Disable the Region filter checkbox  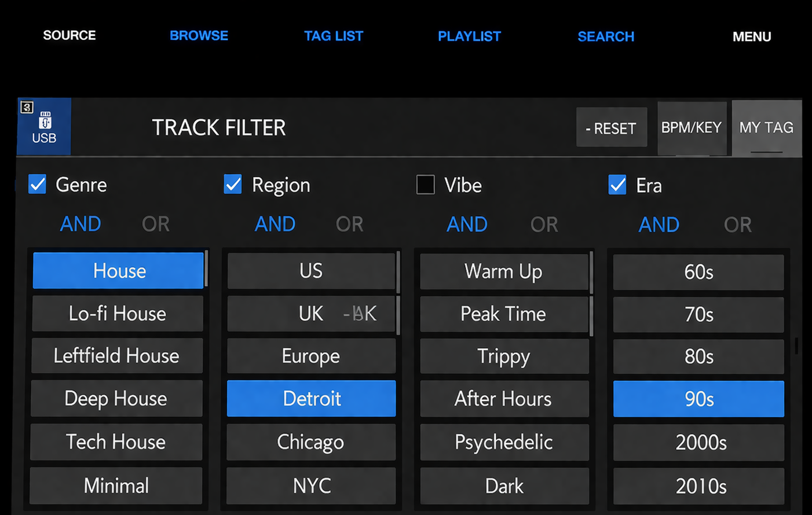pyautogui.click(x=233, y=185)
